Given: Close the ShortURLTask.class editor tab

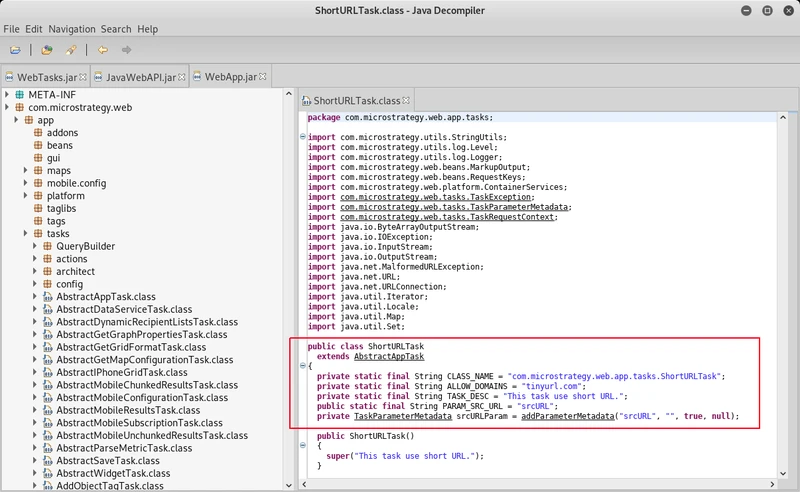Looking at the screenshot, I should tap(406, 101).
